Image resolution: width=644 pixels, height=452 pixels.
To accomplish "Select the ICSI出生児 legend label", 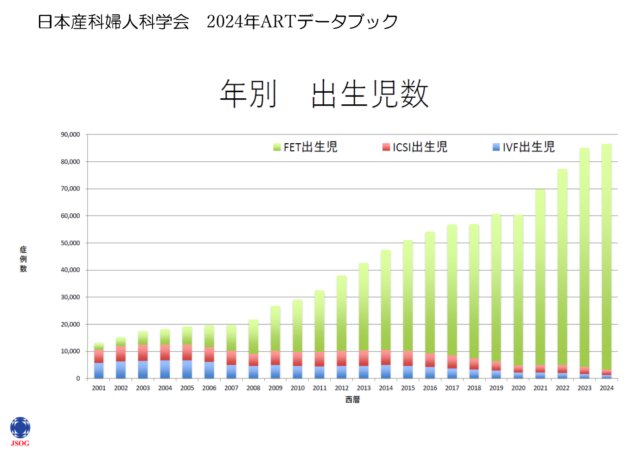I will [420, 147].
